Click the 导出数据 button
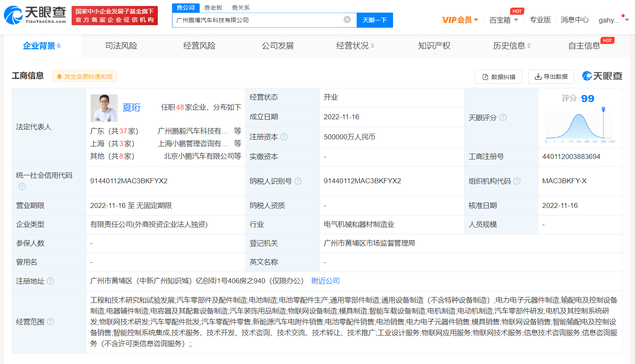The height and width of the screenshot is (364, 635). pos(551,77)
